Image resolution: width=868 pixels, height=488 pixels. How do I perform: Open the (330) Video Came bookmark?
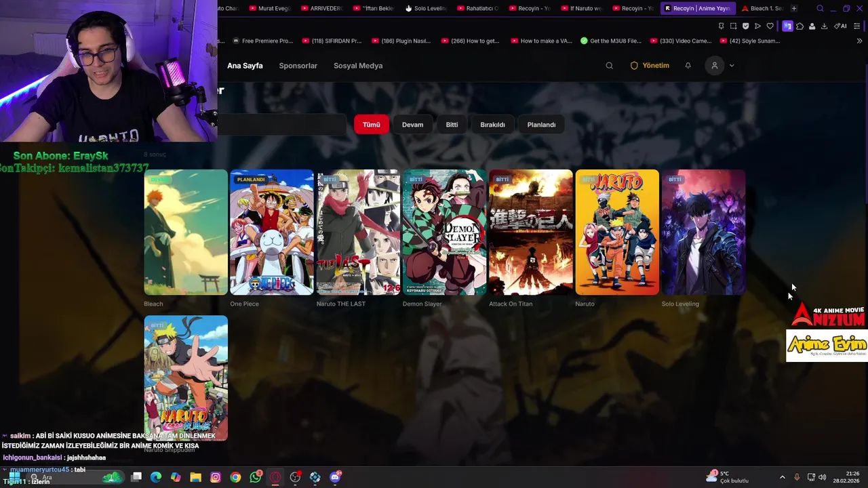(x=681, y=41)
